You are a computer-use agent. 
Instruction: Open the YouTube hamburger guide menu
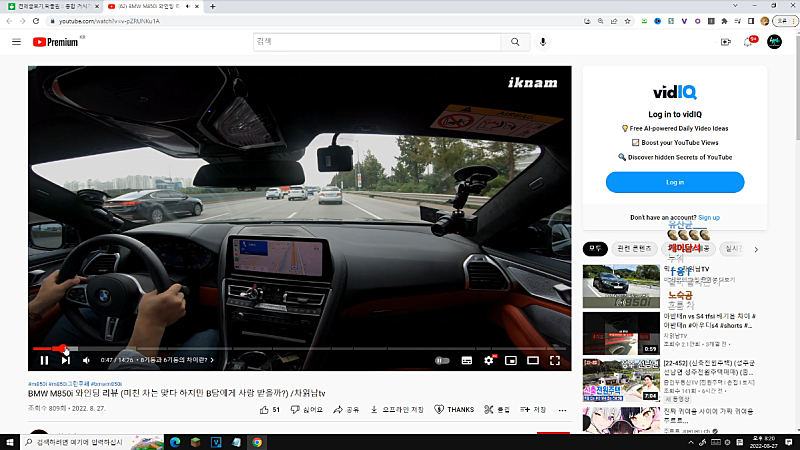(16, 42)
